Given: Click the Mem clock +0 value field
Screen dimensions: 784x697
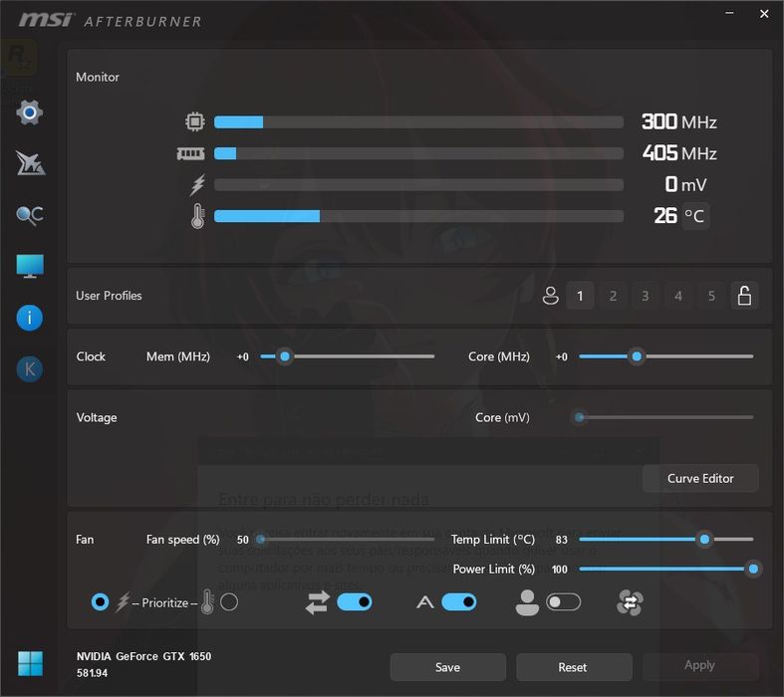Looking at the screenshot, I should [x=242, y=356].
